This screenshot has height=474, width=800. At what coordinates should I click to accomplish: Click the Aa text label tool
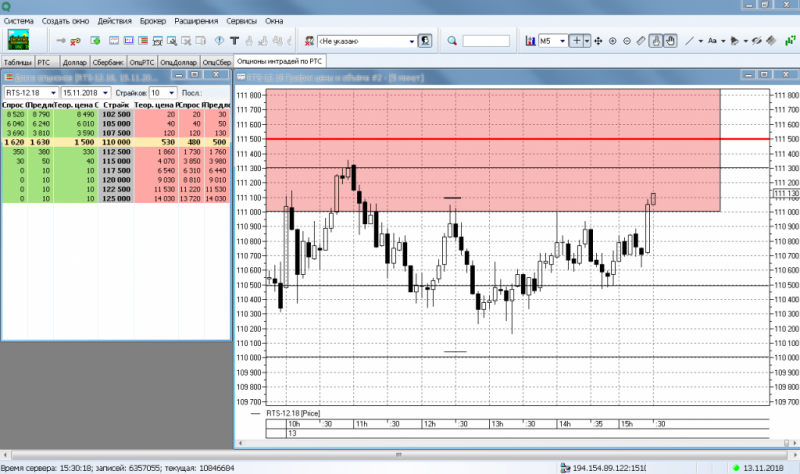click(x=712, y=41)
